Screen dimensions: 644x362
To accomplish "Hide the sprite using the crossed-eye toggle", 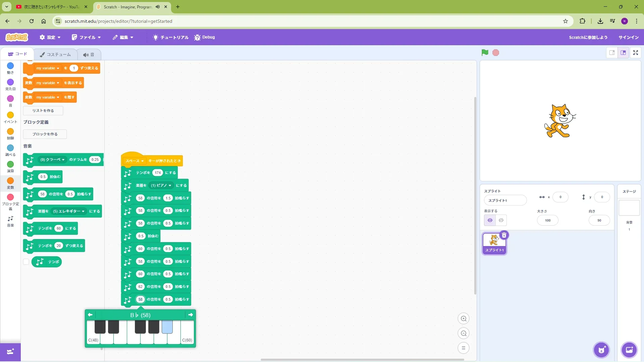I will point(501,220).
